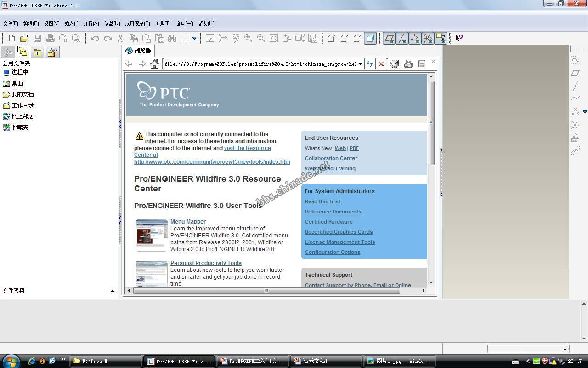Open the Menu Mapper link
Screen dimensions: 588x368
[x=188, y=222]
